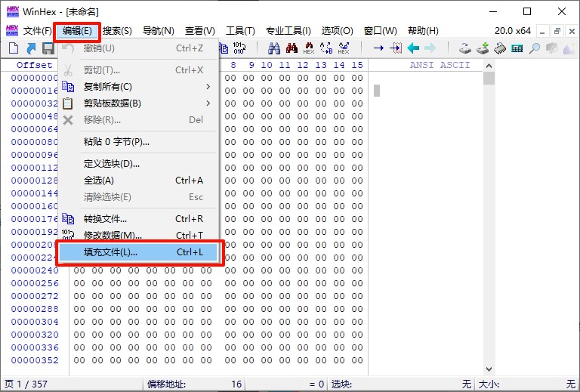Open the 文件(F) menu
The height and width of the screenshot is (392, 580).
pyautogui.click(x=37, y=31)
